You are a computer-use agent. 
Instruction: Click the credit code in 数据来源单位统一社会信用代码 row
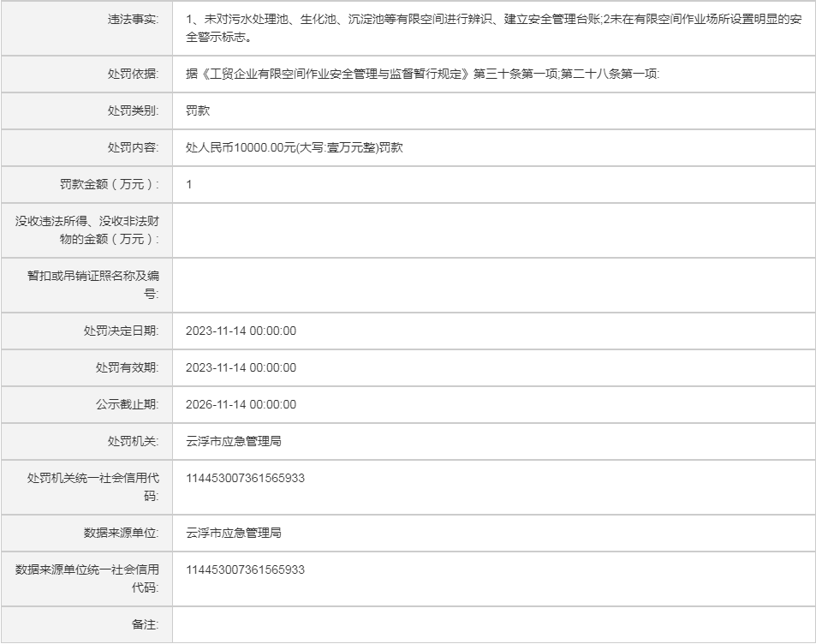pos(245,569)
